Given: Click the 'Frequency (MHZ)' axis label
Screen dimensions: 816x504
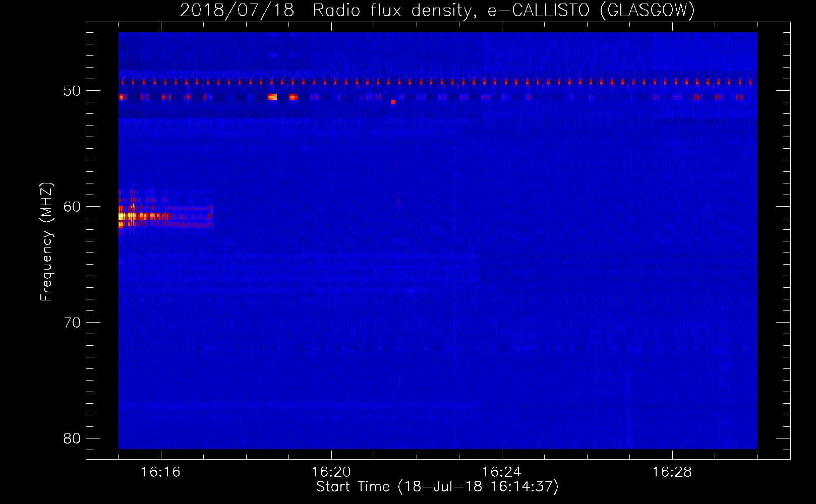Looking at the screenshot, I should pyautogui.click(x=46, y=241).
